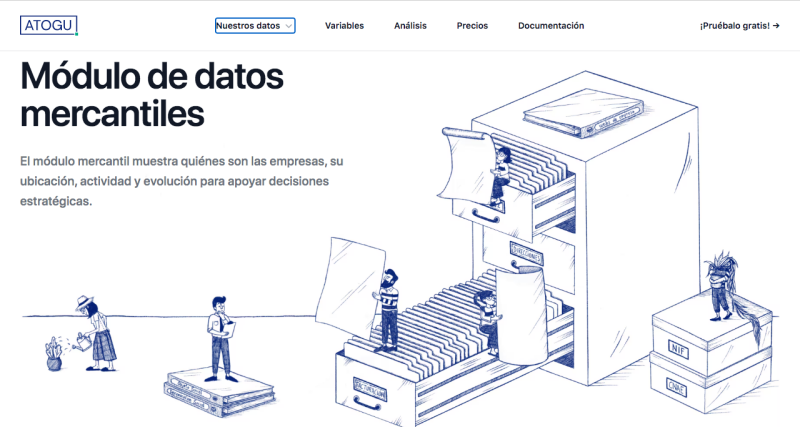Image resolution: width=800 pixels, height=427 pixels.
Task: Click the arrow after ¡Pruébalo gratis!
Action: click(x=775, y=26)
